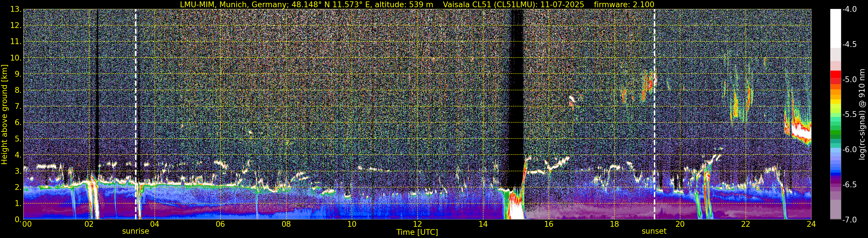Click the '7.' height tick label

(18, 107)
